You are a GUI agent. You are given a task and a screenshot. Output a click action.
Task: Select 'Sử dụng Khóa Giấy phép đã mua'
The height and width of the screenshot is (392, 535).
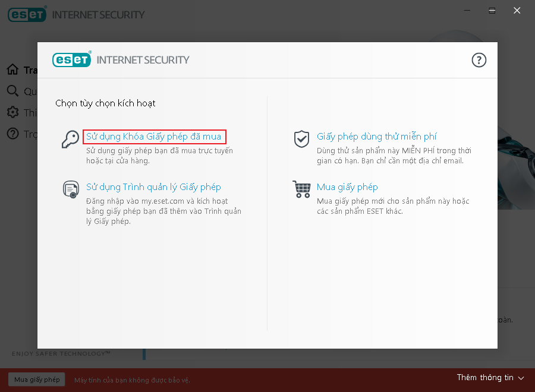click(x=154, y=137)
